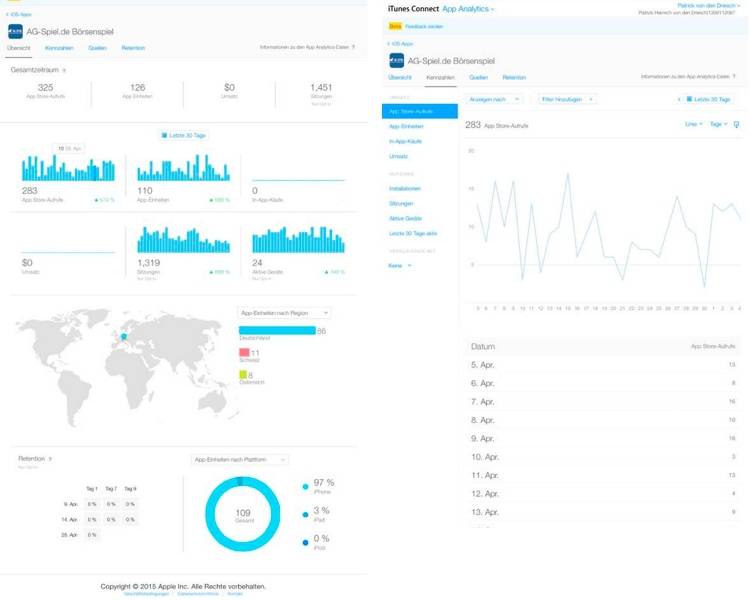Click the platform donut chart showing 109

click(243, 514)
